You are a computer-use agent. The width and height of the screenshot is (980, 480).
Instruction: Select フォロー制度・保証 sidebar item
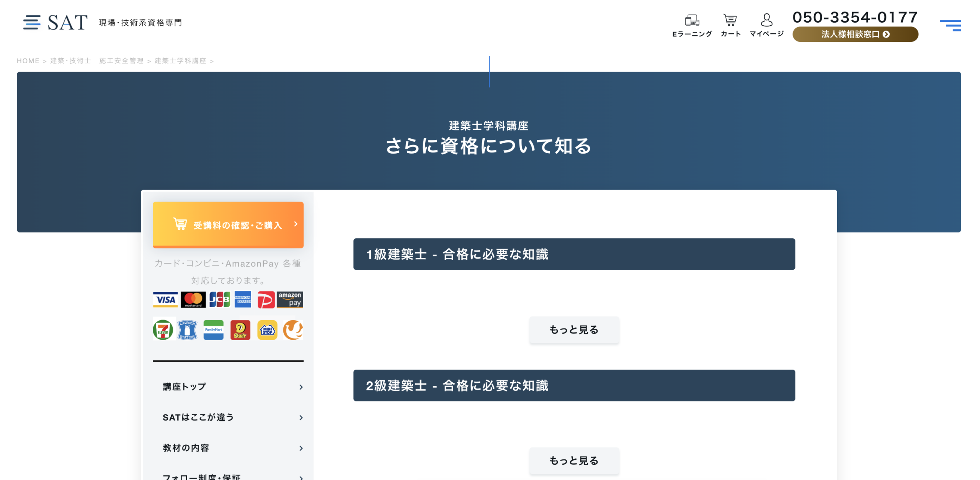pos(201,477)
